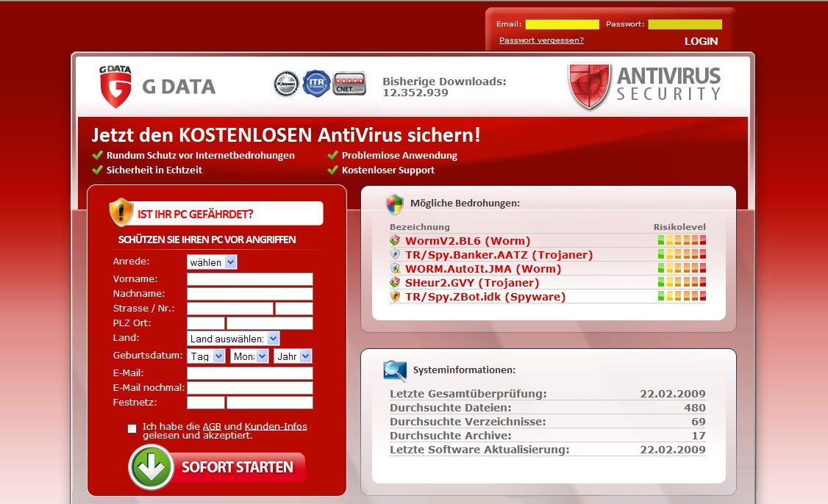The image size is (828, 504).
Task: Click the green download arrow icon
Action: point(151,467)
